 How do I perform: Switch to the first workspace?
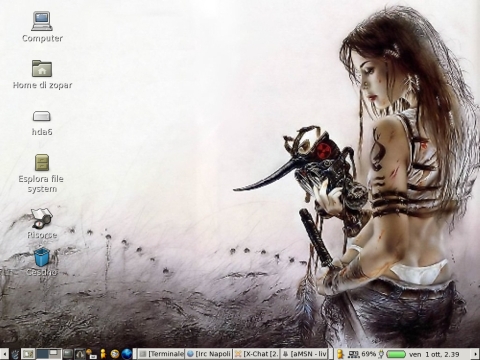pyautogui.click(x=42, y=354)
